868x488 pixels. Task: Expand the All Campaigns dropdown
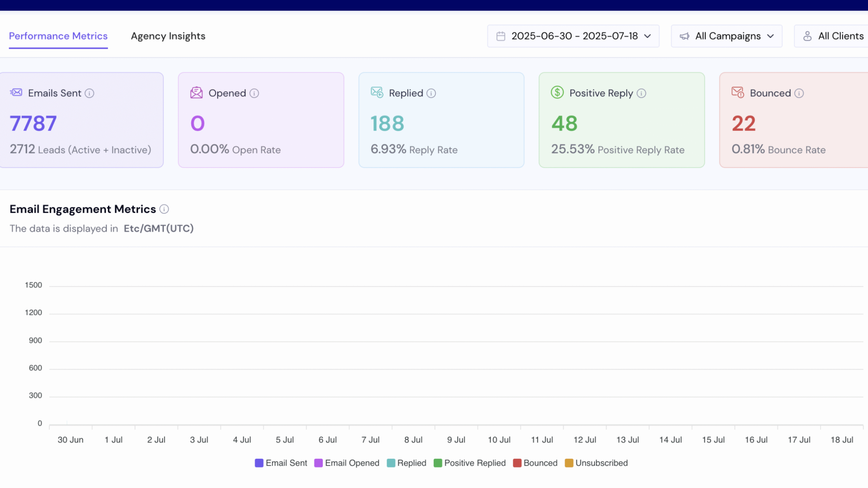(726, 36)
